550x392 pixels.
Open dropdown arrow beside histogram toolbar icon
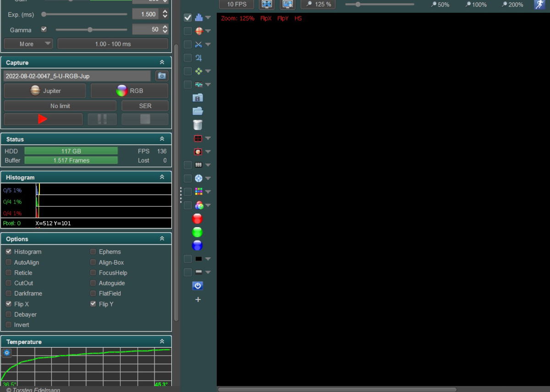tap(208, 18)
